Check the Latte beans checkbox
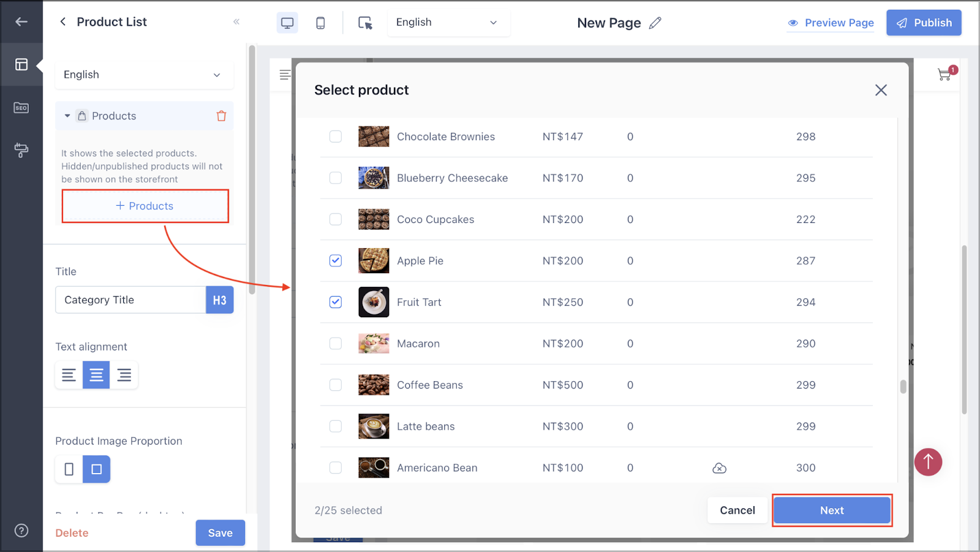The width and height of the screenshot is (980, 552). tap(336, 426)
